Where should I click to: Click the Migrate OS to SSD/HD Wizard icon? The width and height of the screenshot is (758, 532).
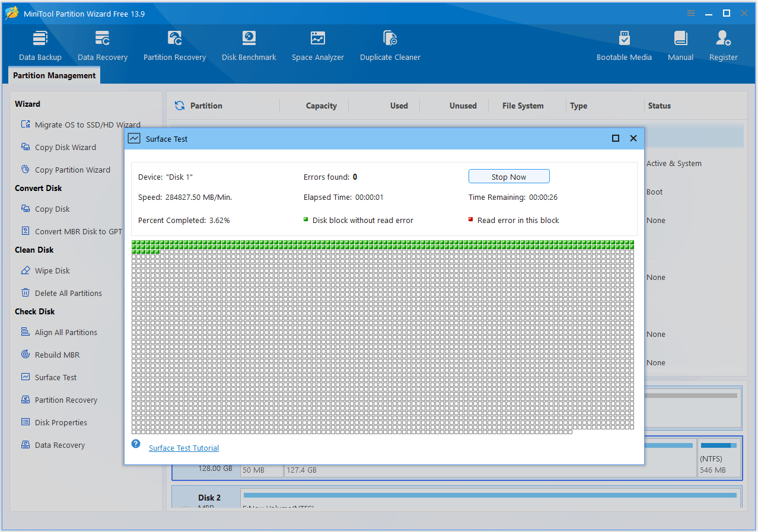coord(26,125)
